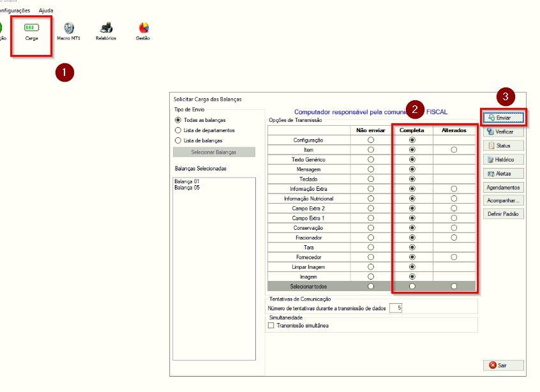Choose Selecionar todos Não enviar radio

coord(371,286)
